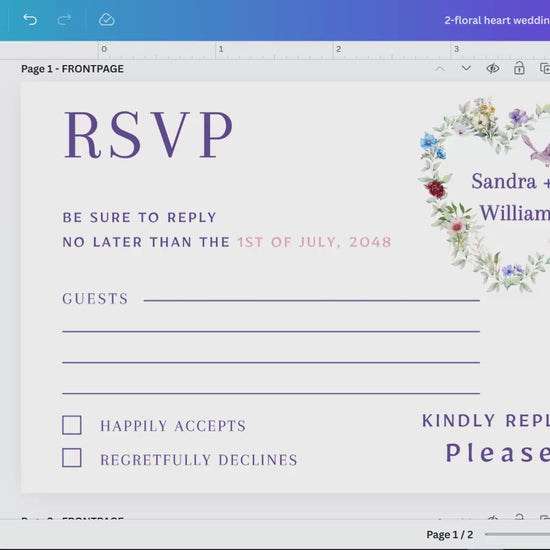550x550 pixels.
Task: Lock Page 1 with the padlock icon
Action: [519, 68]
